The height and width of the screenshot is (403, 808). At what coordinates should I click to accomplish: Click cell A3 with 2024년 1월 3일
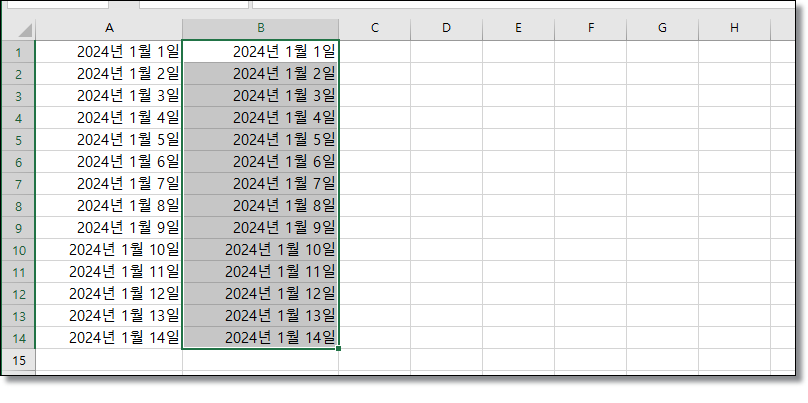(109, 96)
